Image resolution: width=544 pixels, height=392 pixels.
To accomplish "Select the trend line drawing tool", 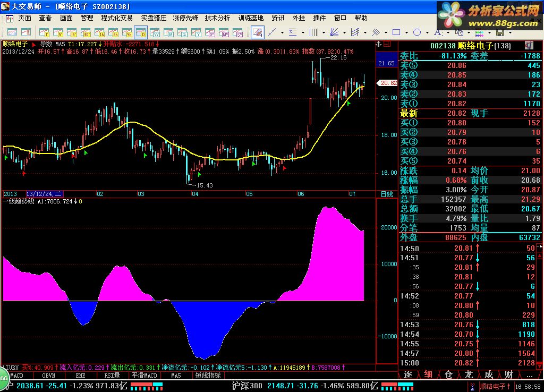I will coord(273,32).
